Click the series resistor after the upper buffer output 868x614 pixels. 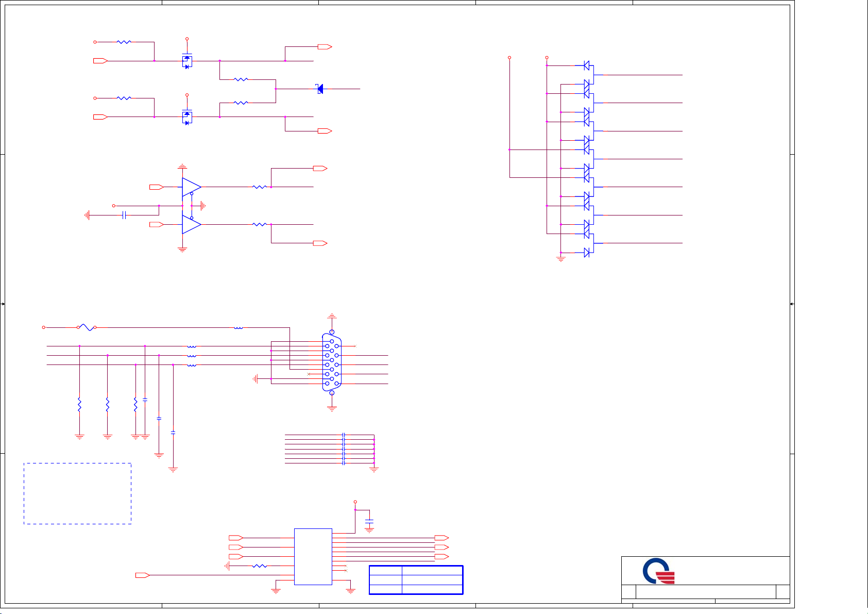(260, 187)
